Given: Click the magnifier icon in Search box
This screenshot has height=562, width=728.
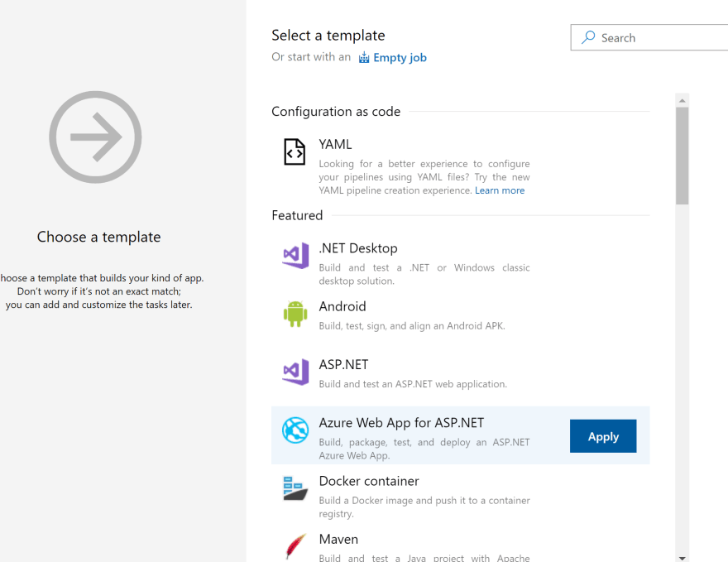Looking at the screenshot, I should [x=588, y=37].
